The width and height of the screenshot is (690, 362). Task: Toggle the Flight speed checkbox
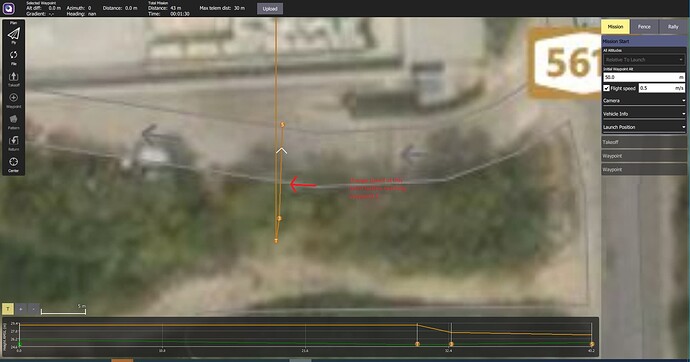pyautogui.click(x=606, y=88)
